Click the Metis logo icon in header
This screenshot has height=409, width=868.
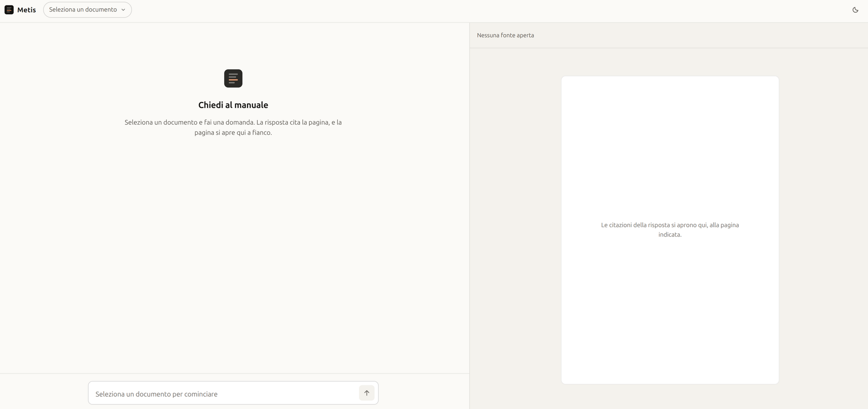click(x=9, y=10)
